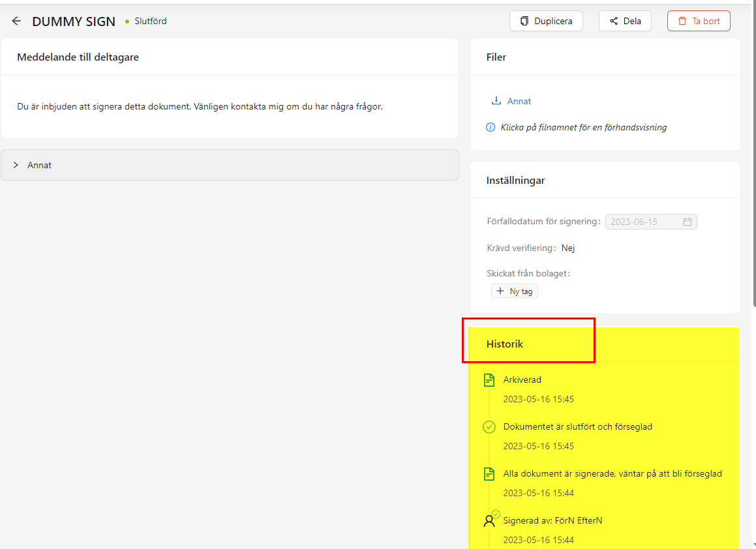
Task: Click the 'Förfallodatum för signering' label
Action: tap(543, 222)
